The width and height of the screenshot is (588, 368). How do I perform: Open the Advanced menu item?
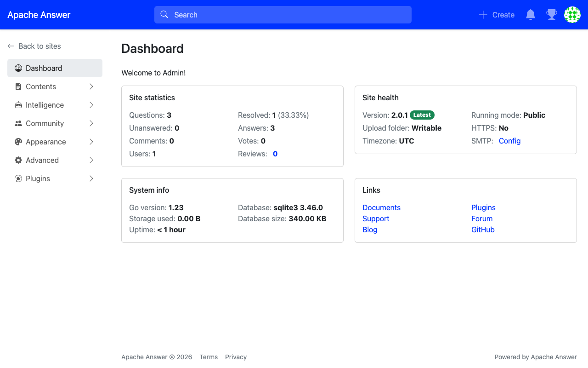[55, 160]
